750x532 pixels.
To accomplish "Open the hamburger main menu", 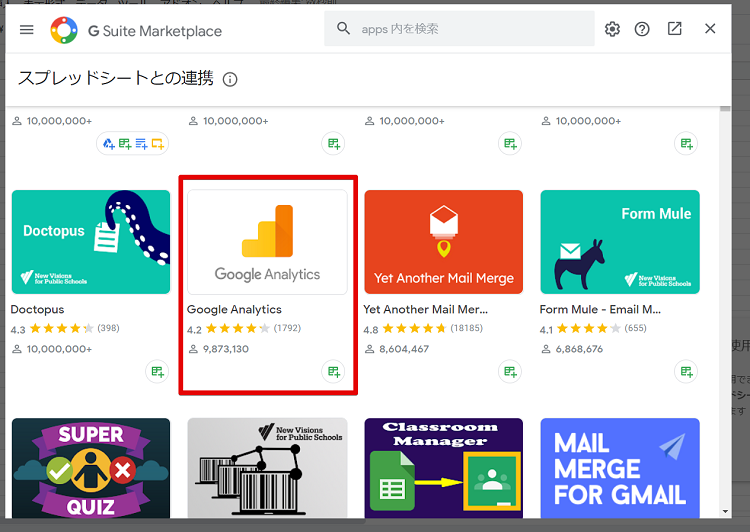I will pyautogui.click(x=27, y=30).
